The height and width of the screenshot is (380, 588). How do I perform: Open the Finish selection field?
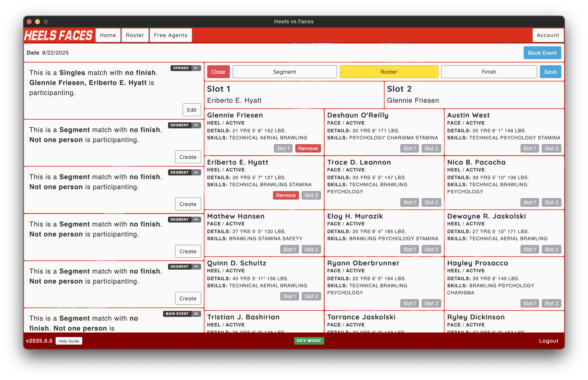489,72
